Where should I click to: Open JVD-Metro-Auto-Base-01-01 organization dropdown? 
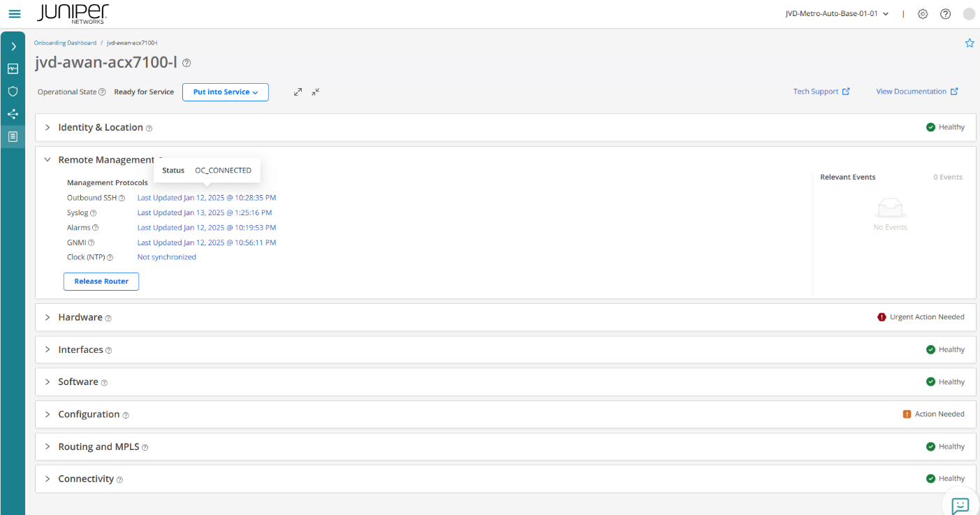point(837,14)
